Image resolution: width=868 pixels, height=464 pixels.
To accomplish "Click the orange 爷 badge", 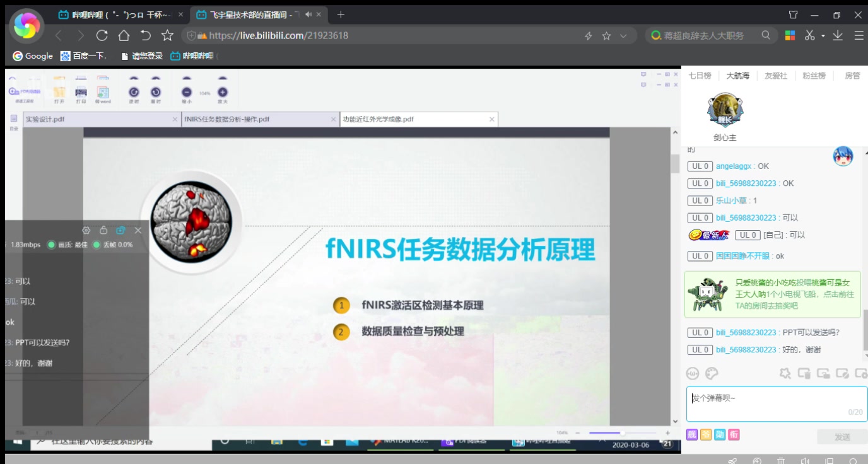I will coord(706,434).
